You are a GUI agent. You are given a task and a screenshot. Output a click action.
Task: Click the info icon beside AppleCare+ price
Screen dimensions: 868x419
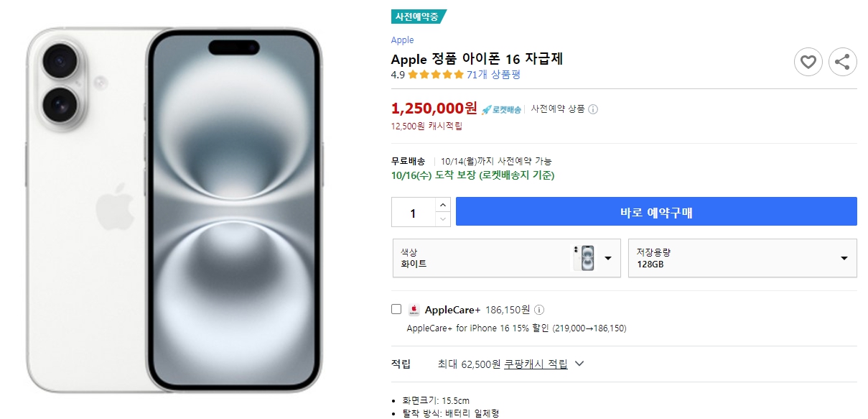(x=539, y=309)
